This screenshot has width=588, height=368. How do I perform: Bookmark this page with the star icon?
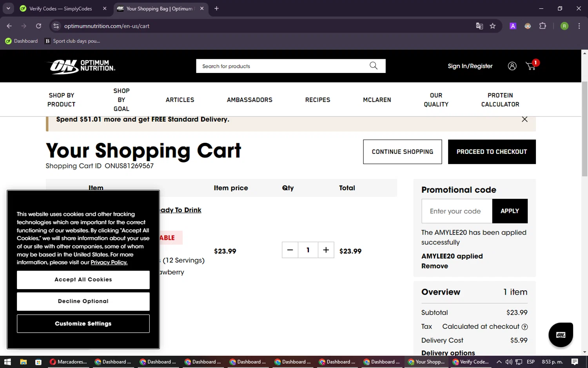493,26
